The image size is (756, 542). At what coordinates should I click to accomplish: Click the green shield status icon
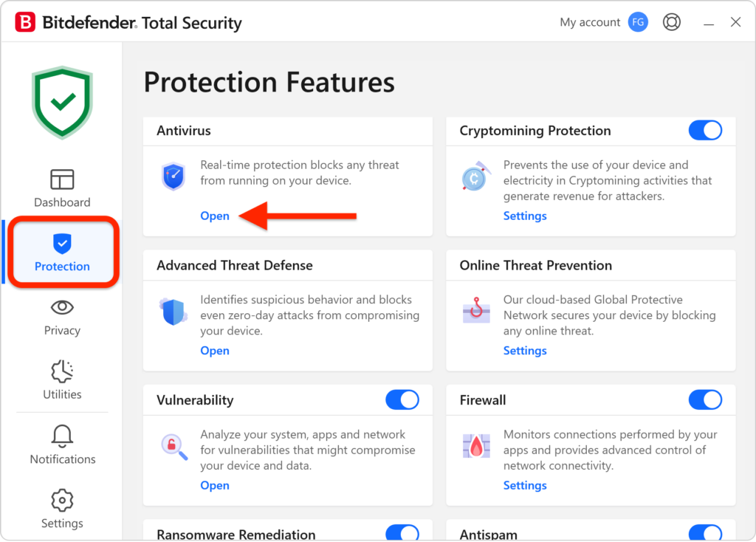(62, 103)
